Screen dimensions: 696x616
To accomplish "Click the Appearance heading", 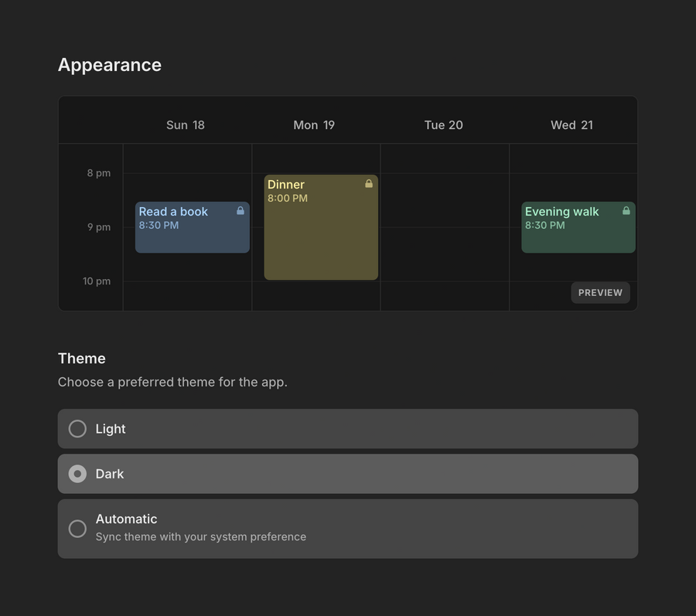I will pos(110,65).
